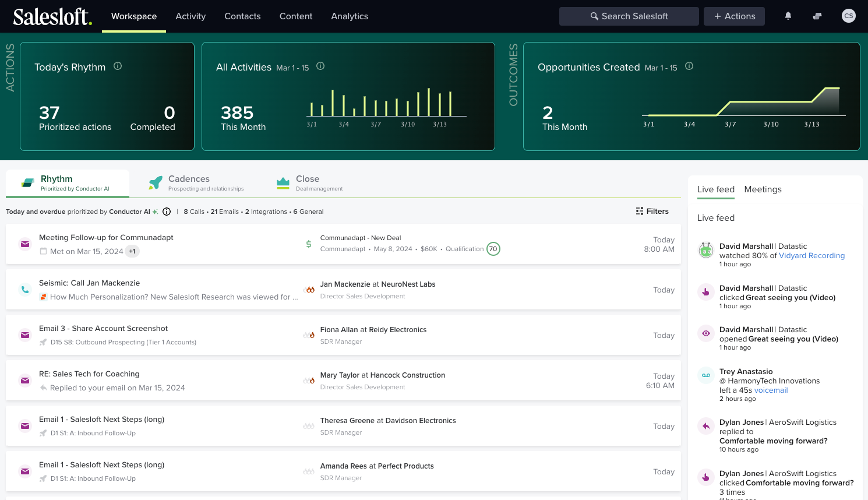This screenshot has width=868, height=500.
Task: Open 'Fiona Allan at Reidy Electronics'
Action: point(373,330)
